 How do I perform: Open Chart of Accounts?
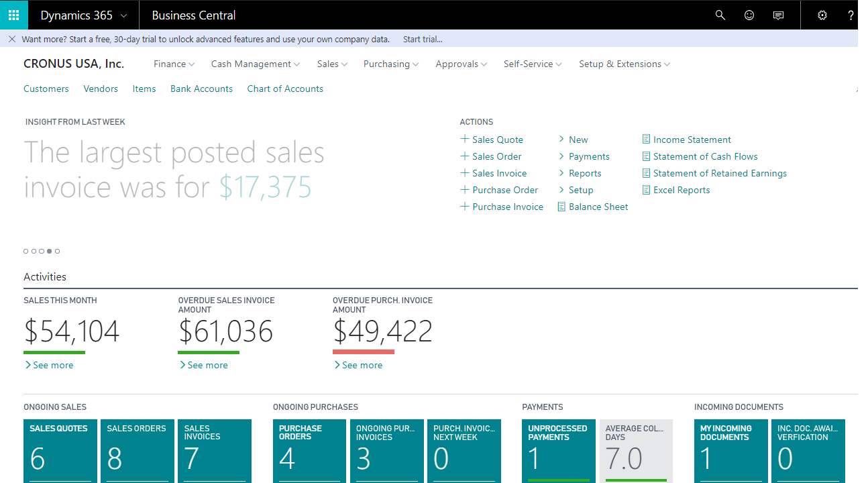285,89
